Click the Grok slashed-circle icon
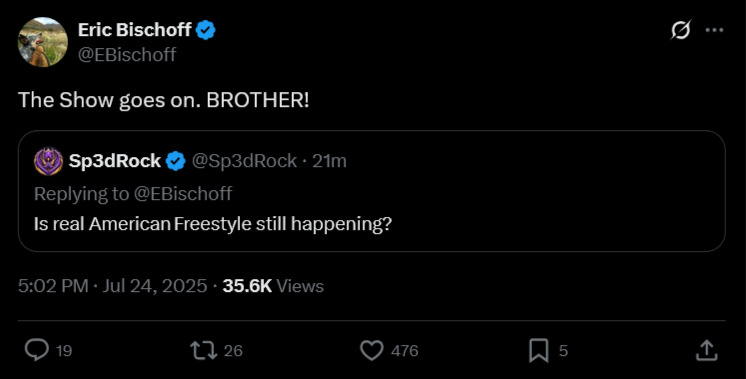This screenshot has height=379, width=746. tap(680, 30)
